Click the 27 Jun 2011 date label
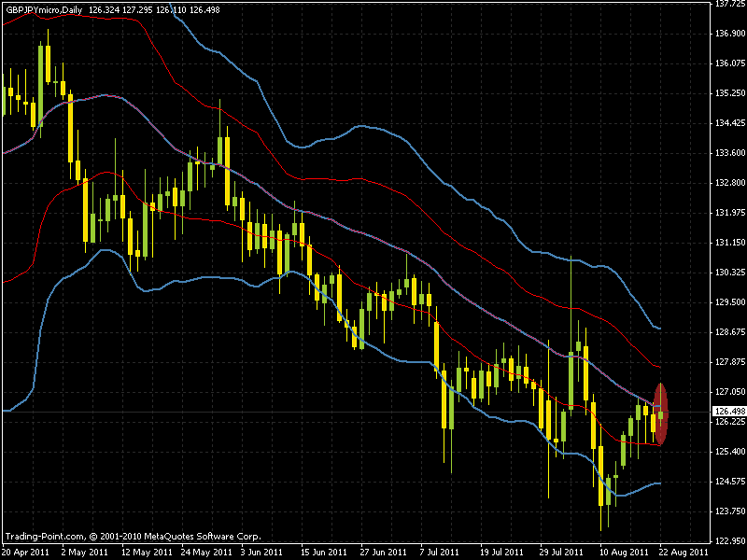The image size is (747, 560). pyautogui.click(x=384, y=553)
